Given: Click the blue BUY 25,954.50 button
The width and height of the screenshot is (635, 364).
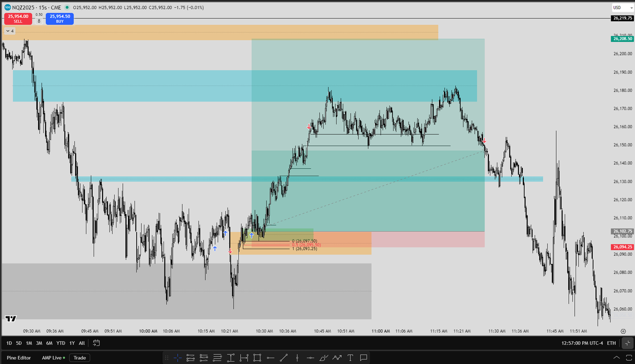Looking at the screenshot, I should [x=60, y=19].
